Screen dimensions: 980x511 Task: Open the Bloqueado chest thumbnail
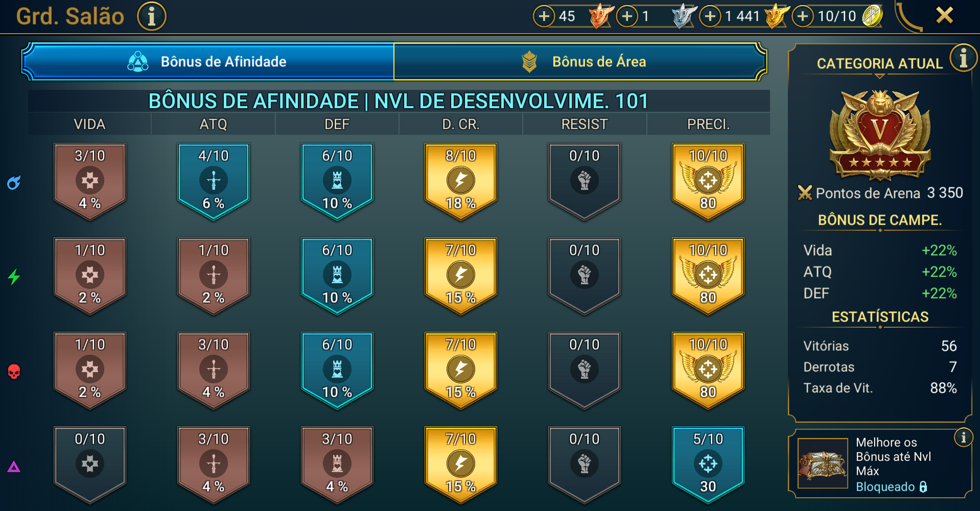[x=823, y=464]
